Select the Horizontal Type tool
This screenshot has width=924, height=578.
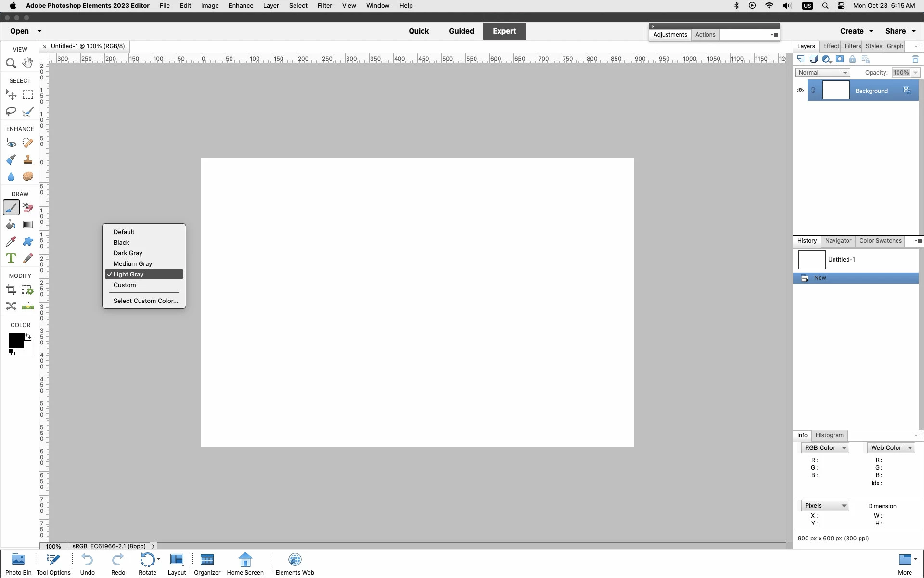(11, 259)
